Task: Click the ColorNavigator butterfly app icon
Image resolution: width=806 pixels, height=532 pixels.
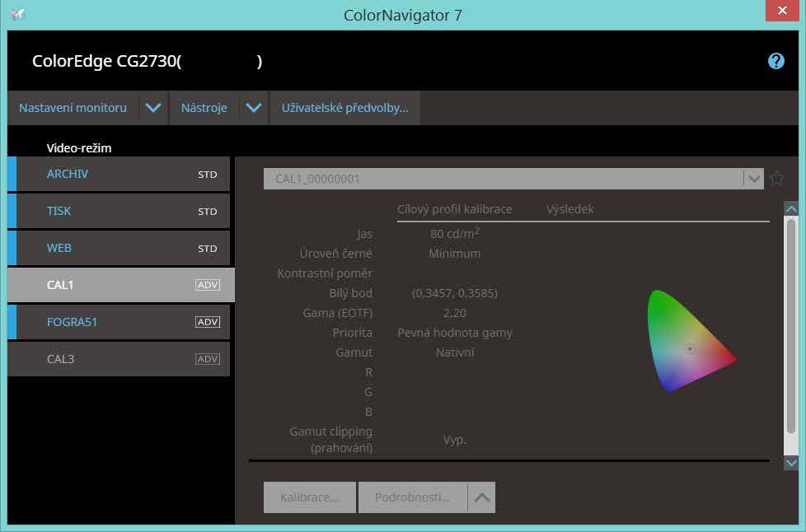Action: click(x=17, y=14)
